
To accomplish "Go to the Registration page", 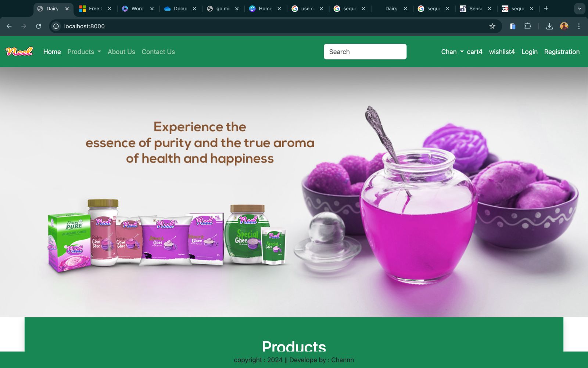I will [562, 52].
